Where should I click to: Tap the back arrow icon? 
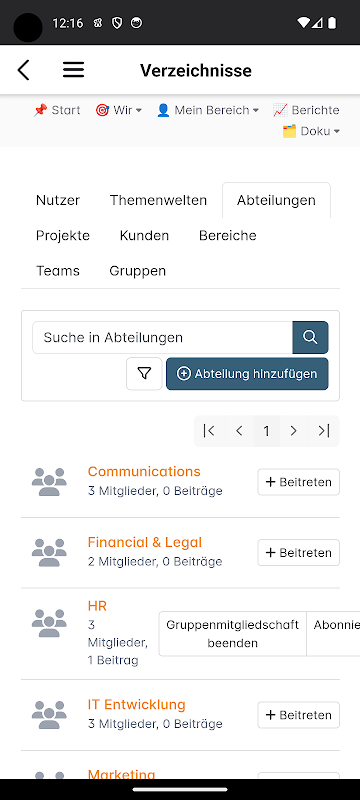(x=23, y=70)
